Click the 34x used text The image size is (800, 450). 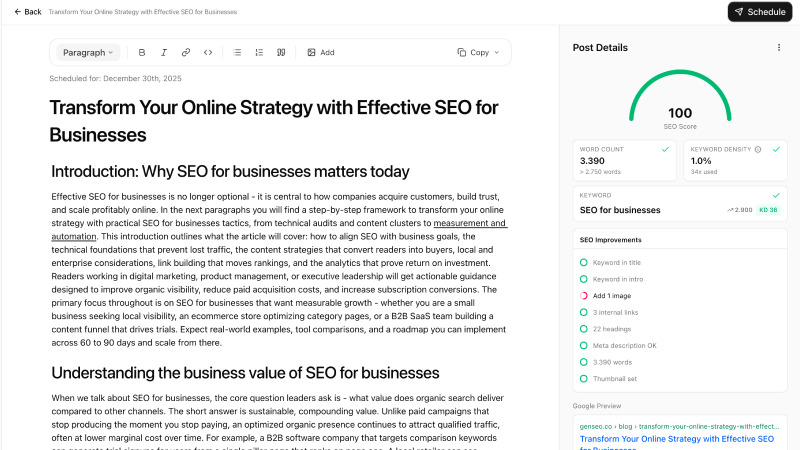click(x=704, y=172)
